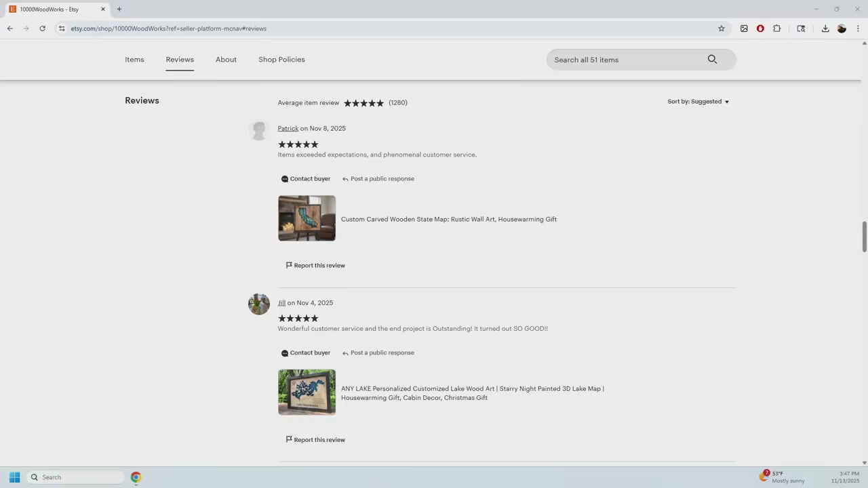Open the Windows Start menu

15,477
